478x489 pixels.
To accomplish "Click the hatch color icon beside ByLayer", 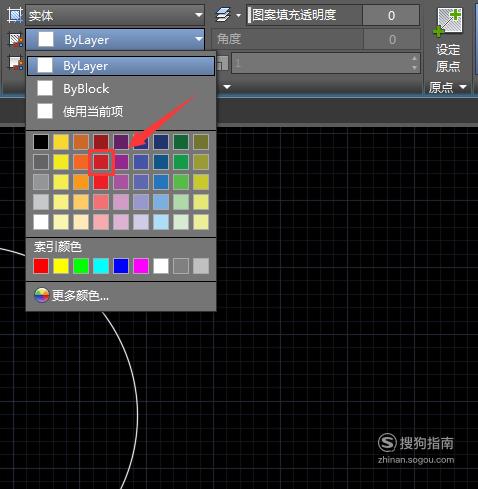I will pos(15,40).
